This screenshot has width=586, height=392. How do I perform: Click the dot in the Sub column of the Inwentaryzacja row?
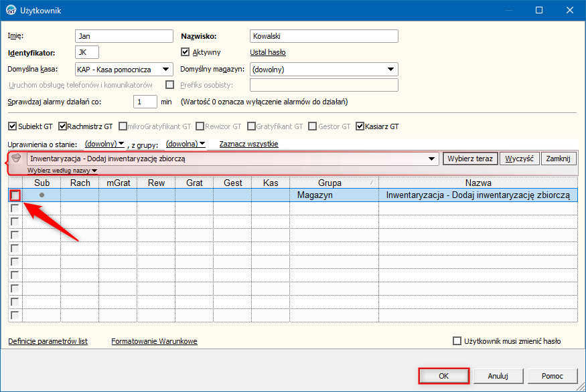click(x=42, y=195)
